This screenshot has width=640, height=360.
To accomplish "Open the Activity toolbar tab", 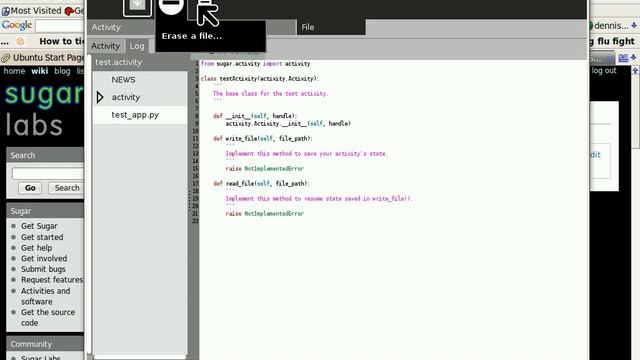I will pyautogui.click(x=106, y=27).
